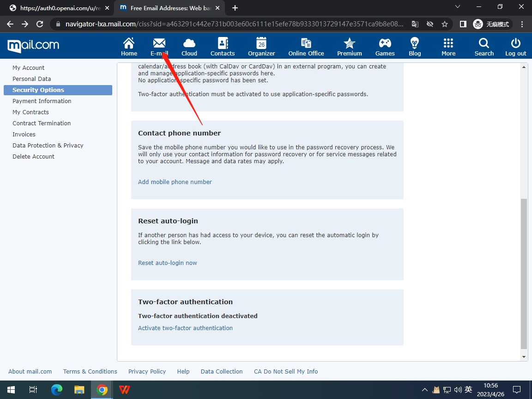
Task: Open the Cloud icon in navigation bar
Action: pyautogui.click(x=189, y=43)
